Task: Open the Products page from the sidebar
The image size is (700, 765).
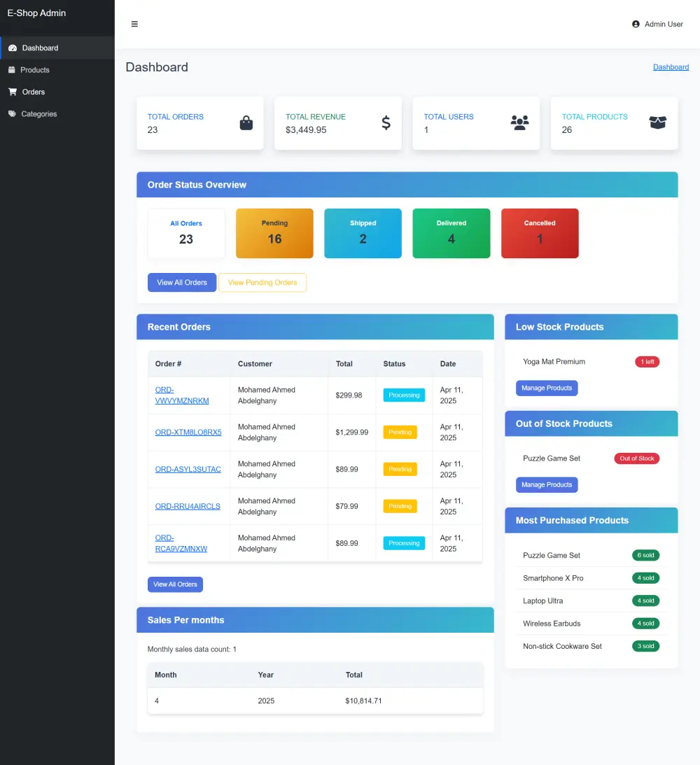Action: pos(35,69)
